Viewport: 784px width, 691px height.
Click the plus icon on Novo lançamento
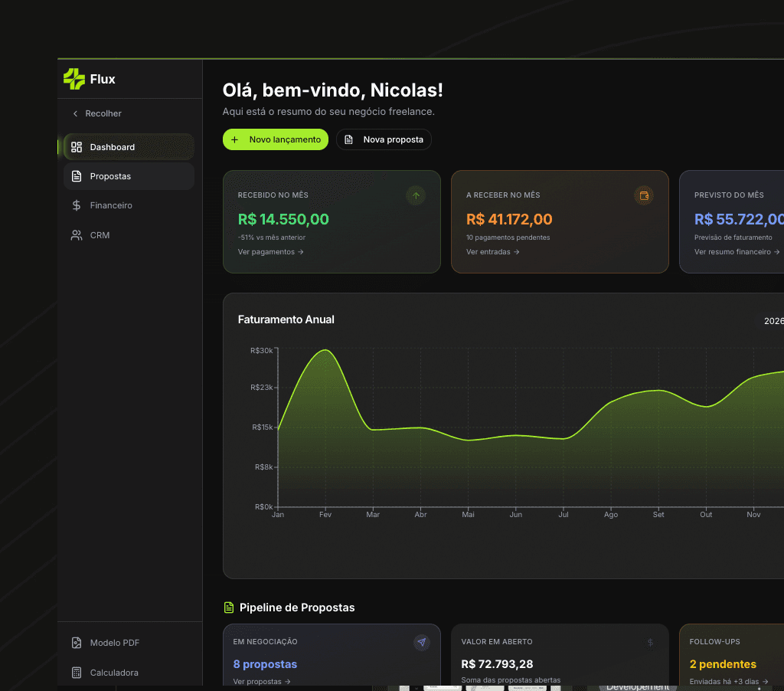pyautogui.click(x=234, y=139)
